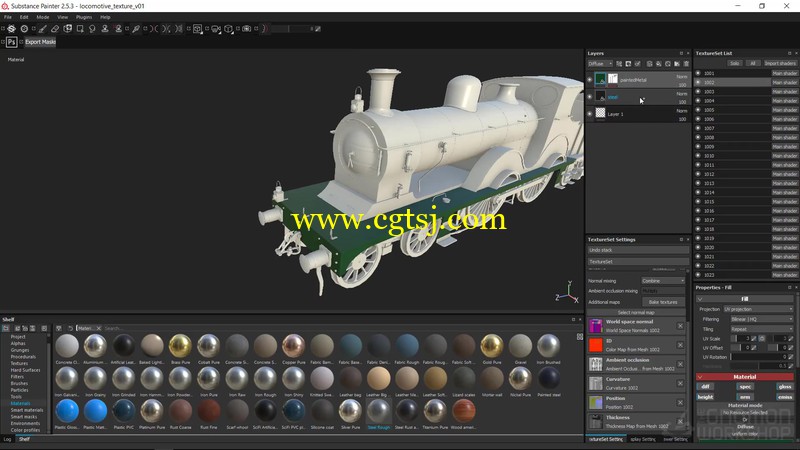Select the Polygon Fill tool
The height and width of the screenshot is (450, 800).
coord(80,29)
